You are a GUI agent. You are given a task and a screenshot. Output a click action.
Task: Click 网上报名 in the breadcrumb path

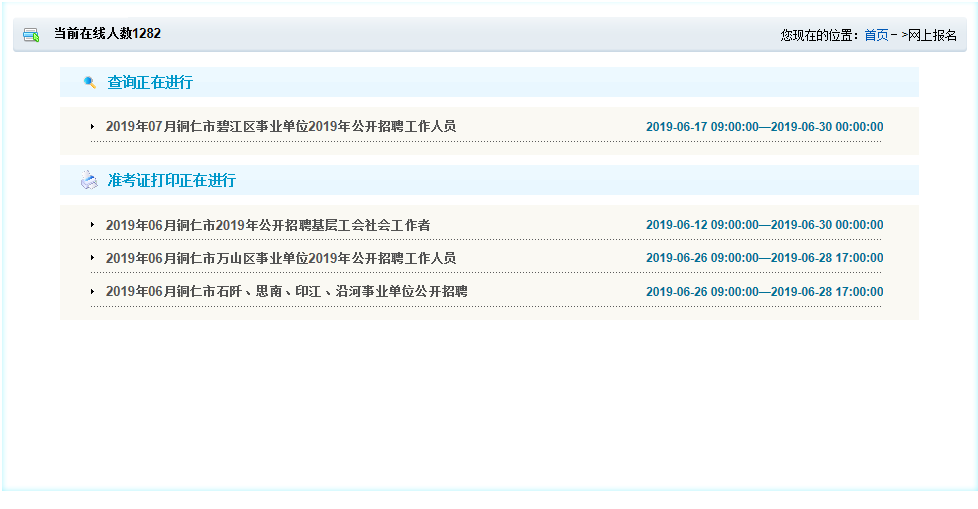point(932,35)
